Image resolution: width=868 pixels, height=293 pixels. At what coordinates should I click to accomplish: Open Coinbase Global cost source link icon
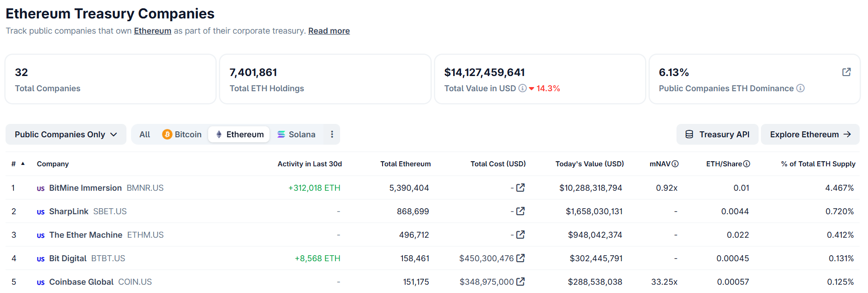click(521, 281)
